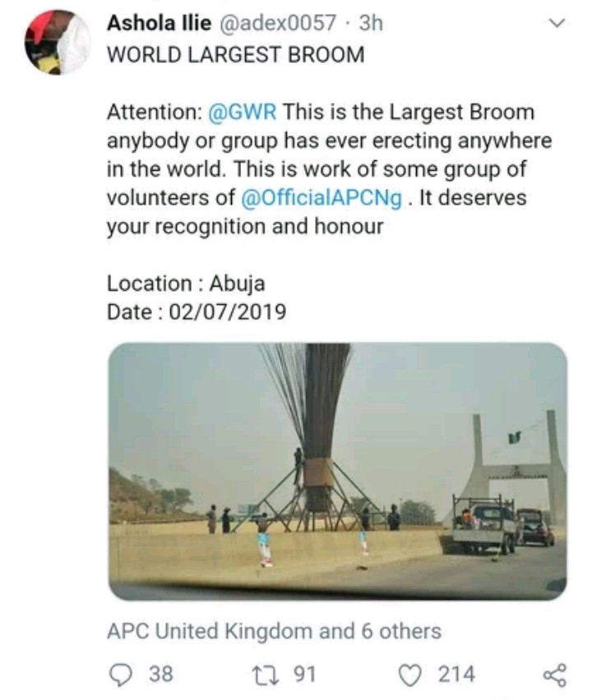Click the 'Location : Abuja' line
The width and height of the screenshot is (592, 700).
pos(186,283)
